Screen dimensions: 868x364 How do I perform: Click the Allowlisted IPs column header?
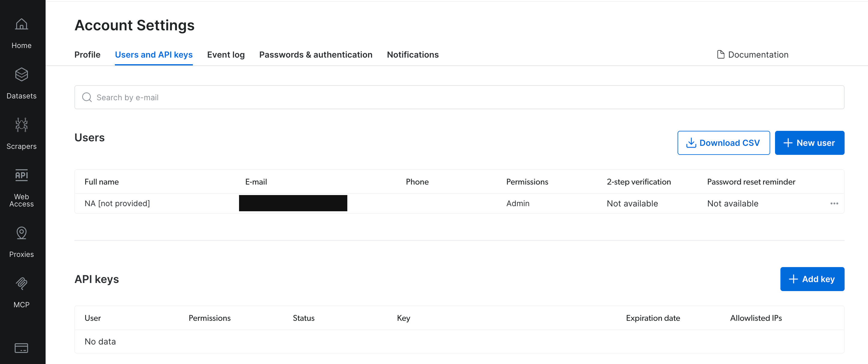[756, 318]
